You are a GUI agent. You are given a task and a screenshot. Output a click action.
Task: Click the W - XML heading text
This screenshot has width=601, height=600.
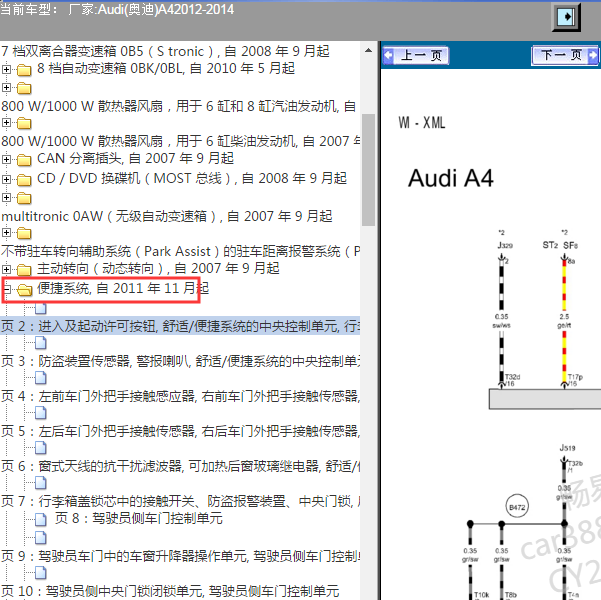422,123
